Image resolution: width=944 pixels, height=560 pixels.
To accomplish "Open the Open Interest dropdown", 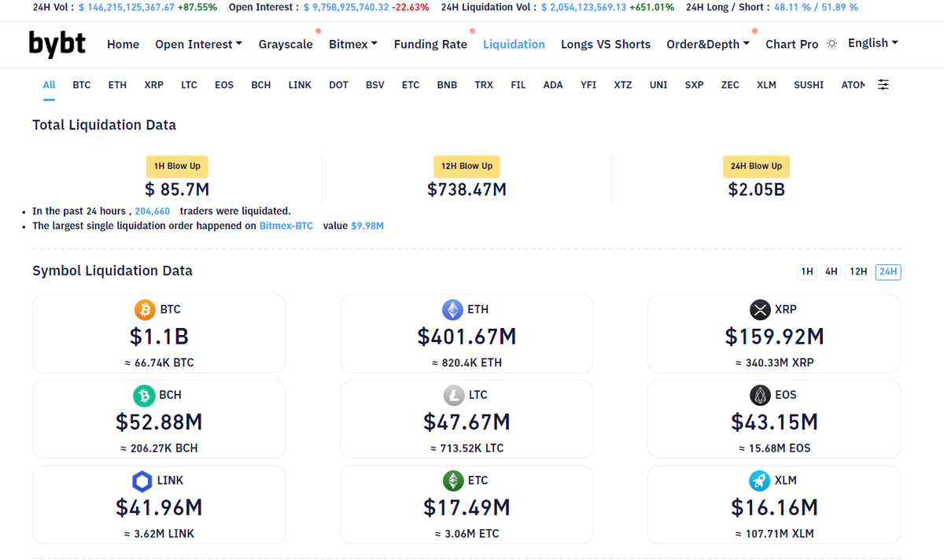I will coord(198,44).
